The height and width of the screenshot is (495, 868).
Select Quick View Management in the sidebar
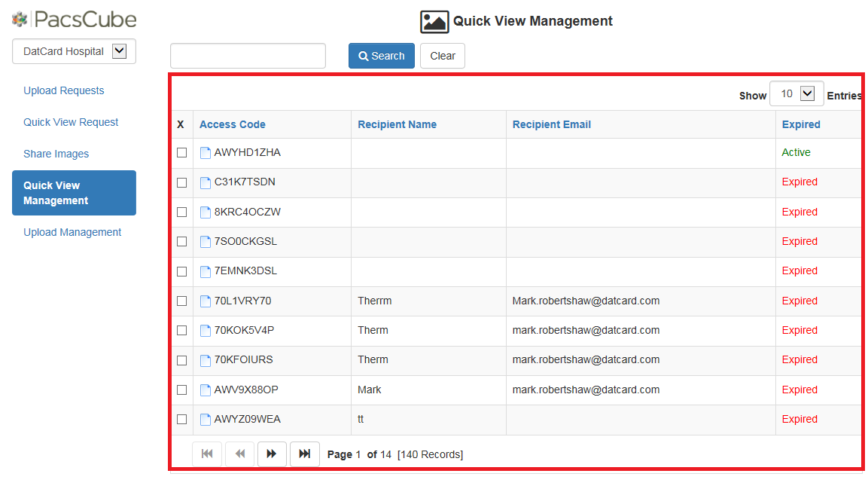pos(75,193)
